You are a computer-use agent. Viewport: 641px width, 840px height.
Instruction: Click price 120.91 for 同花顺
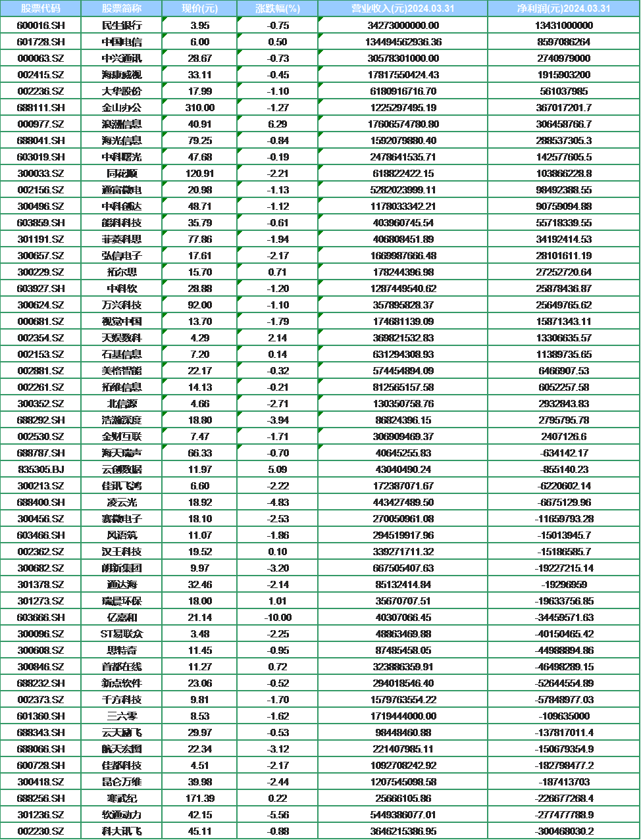point(200,173)
